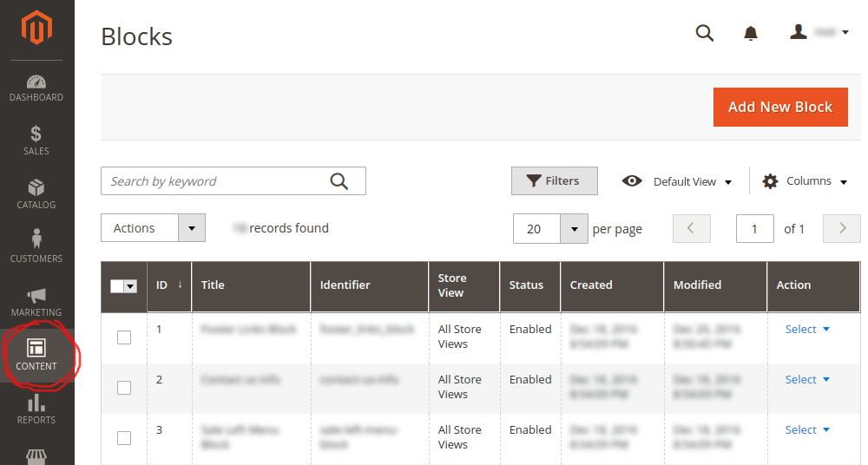Open the Reports bar-chart icon
Image resolution: width=868 pixels, height=465 pixels.
point(36,403)
